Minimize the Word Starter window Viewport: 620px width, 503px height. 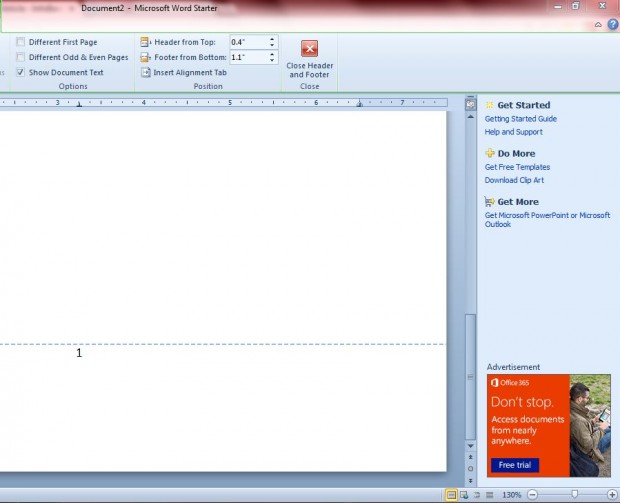[x=558, y=6]
